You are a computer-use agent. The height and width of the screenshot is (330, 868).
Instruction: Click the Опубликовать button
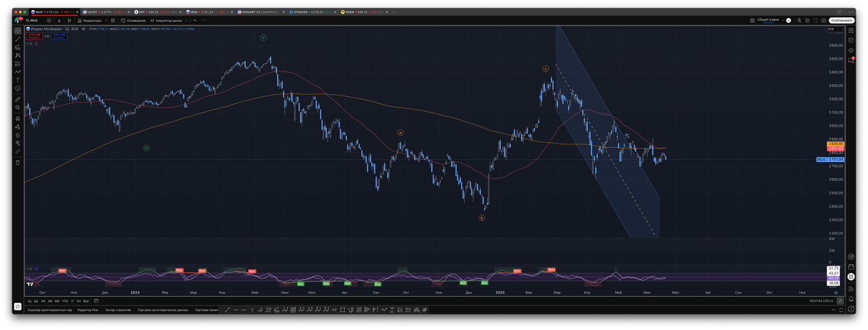coord(841,20)
